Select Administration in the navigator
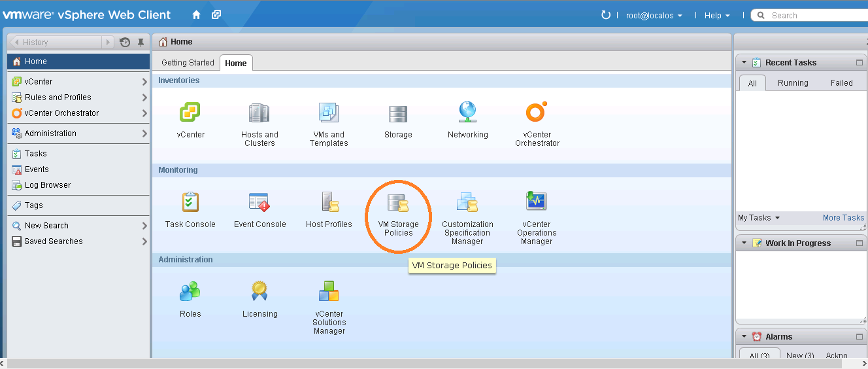 pos(78,133)
